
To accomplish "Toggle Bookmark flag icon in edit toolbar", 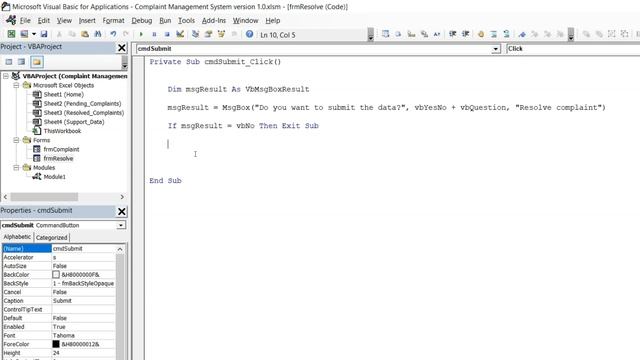I will [x=522, y=34].
